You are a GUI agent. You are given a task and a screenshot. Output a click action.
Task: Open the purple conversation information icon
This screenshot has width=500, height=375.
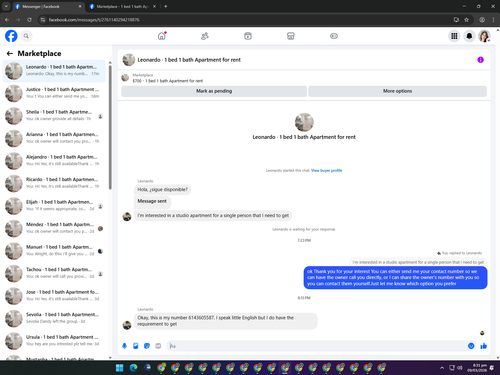click(x=480, y=60)
